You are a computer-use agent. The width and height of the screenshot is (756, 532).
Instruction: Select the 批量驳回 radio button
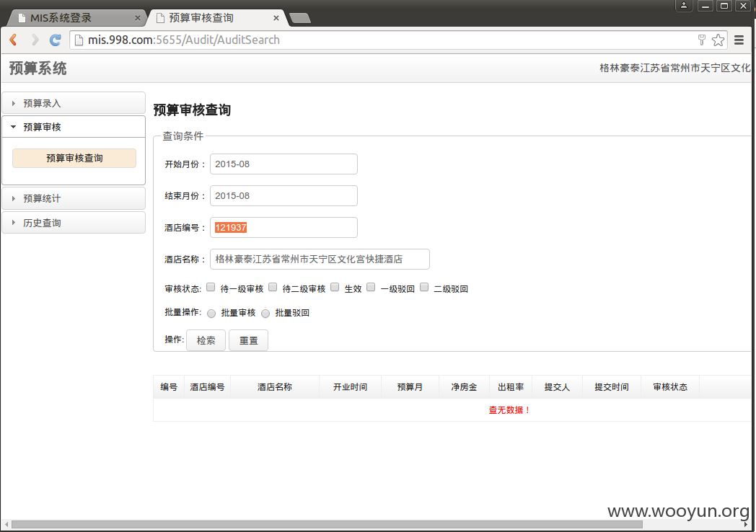coord(265,314)
